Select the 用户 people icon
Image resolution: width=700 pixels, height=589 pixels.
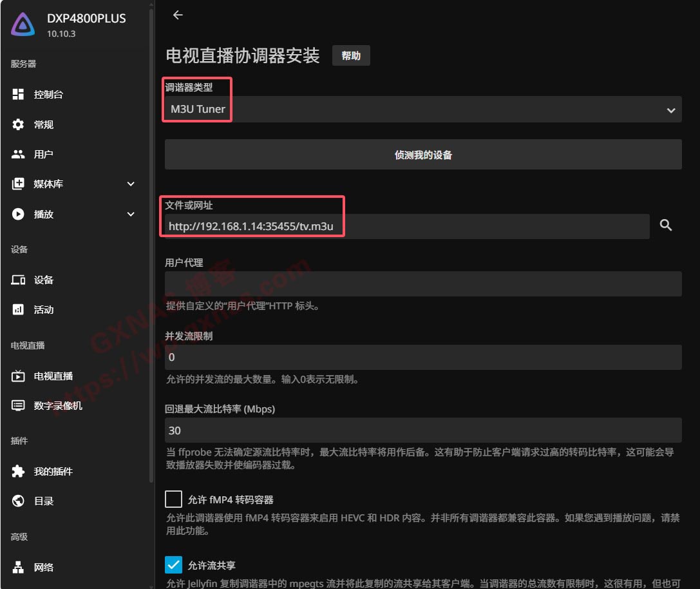pyautogui.click(x=18, y=155)
